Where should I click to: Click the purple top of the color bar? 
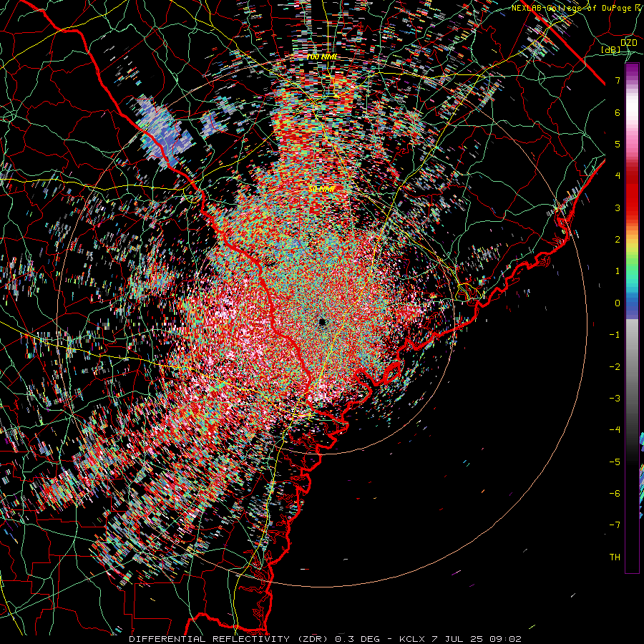click(632, 71)
